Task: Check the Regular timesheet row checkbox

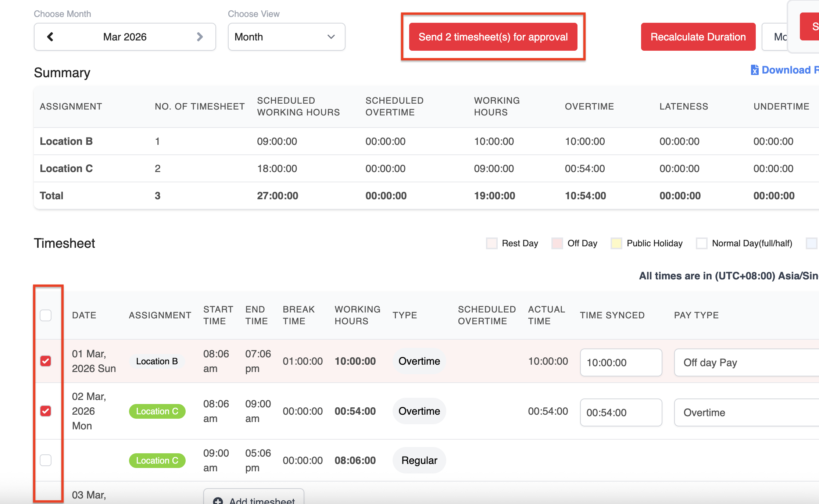Action: pos(46,460)
